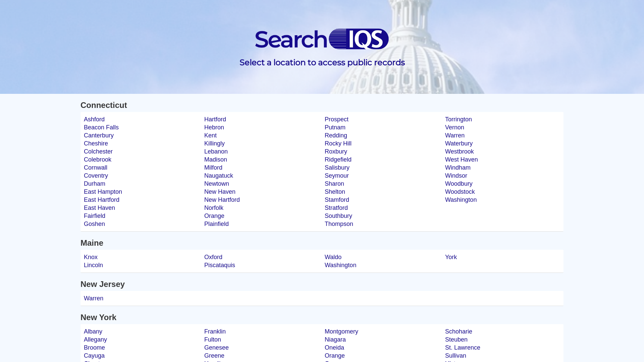The image size is (644, 362).
Task: Click Southbury link
Action: point(338,216)
